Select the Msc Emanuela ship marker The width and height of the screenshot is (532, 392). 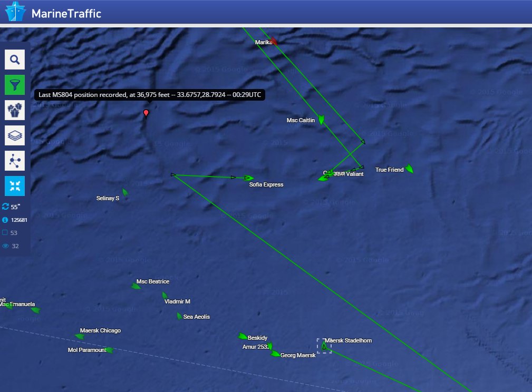(x=36, y=310)
